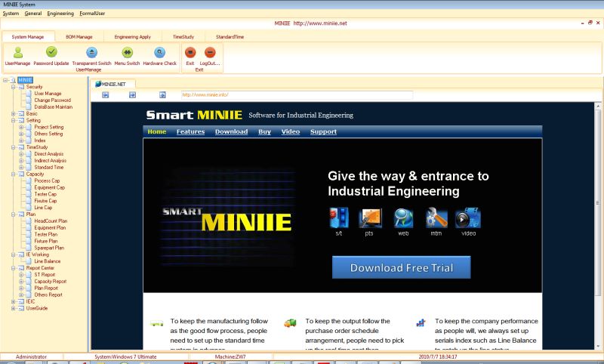
Task: Click the web feature icon
Action: tap(403, 218)
